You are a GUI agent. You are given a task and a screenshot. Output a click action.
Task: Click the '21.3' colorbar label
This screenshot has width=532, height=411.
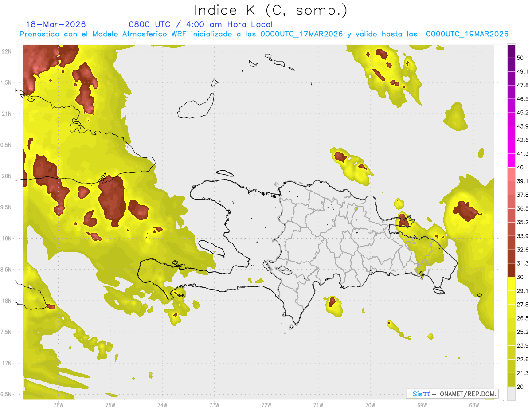[523, 373]
